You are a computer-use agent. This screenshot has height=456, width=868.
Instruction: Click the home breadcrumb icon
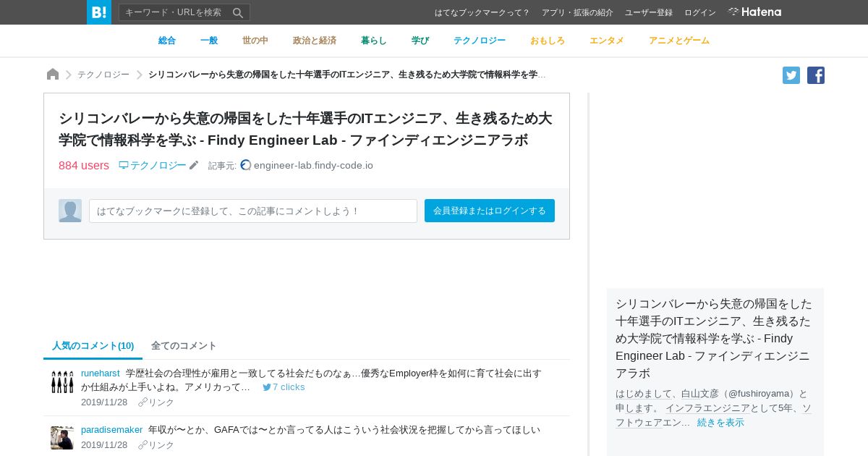[53, 74]
